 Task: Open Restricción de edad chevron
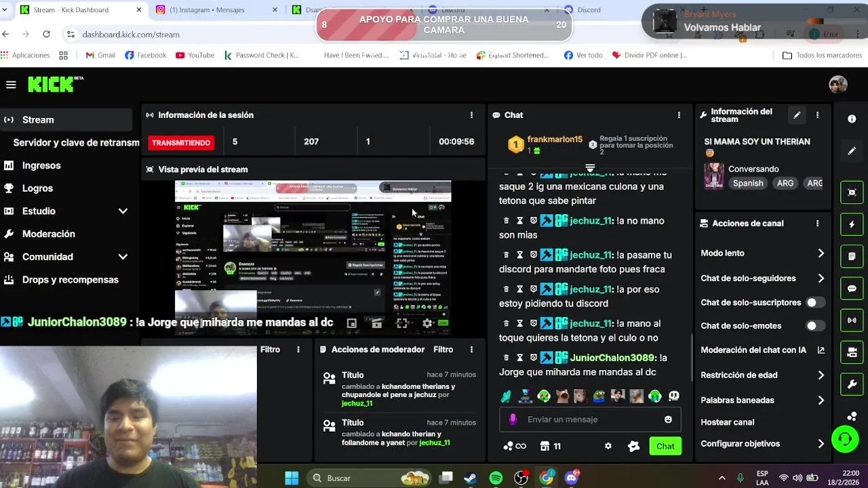pos(821,375)
